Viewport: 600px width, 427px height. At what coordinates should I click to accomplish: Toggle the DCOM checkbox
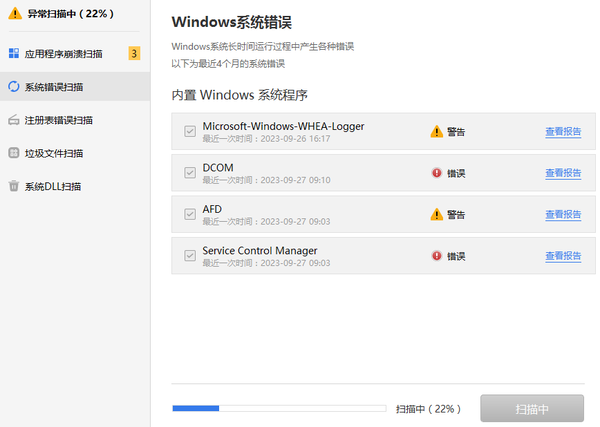point(190,173)
